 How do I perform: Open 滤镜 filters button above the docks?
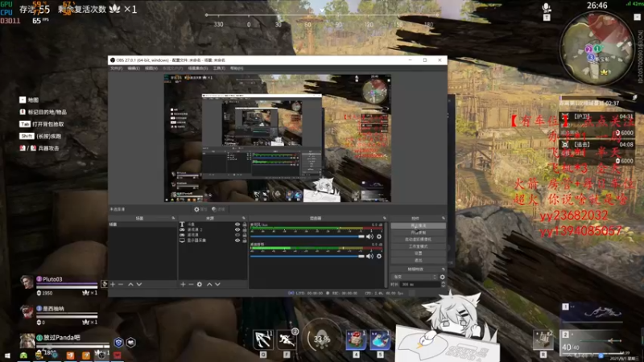pyautogui.click(x=218, y=209)
